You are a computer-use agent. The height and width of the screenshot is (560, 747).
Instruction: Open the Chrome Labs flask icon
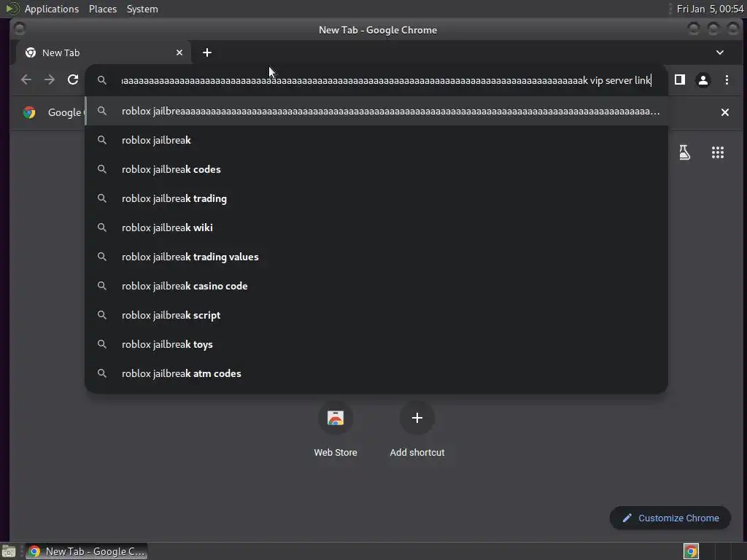coord(684,152)
